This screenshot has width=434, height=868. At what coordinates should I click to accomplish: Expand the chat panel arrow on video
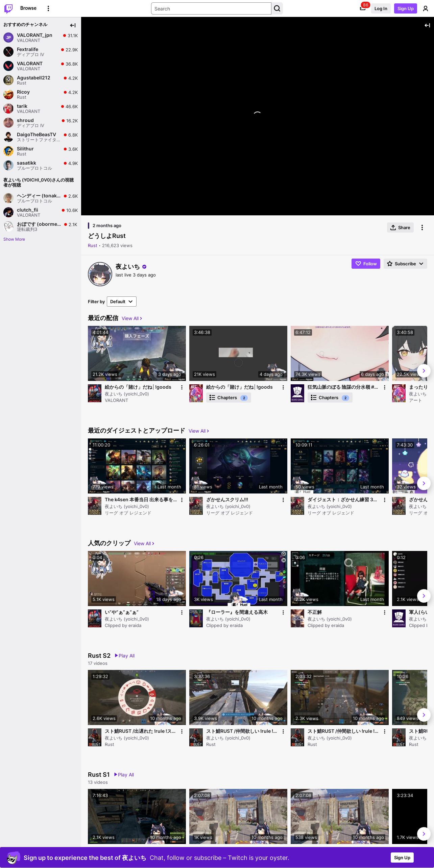click(427, 25)
